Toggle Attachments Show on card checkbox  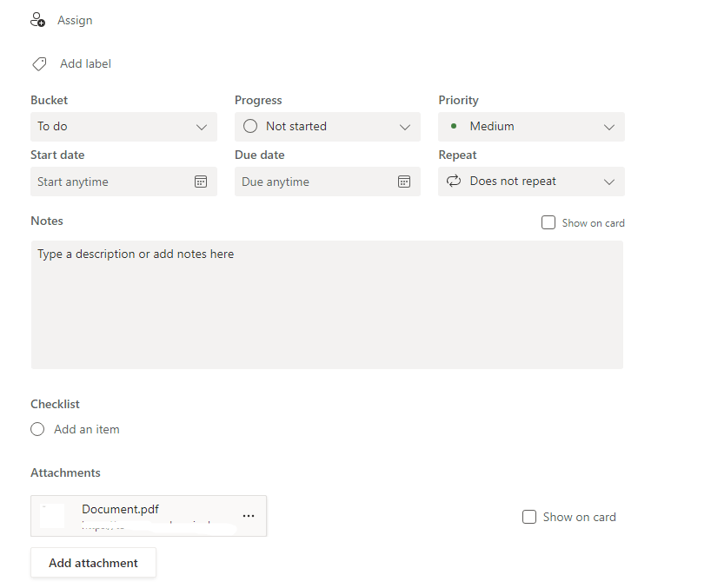[x=529, y=517]
